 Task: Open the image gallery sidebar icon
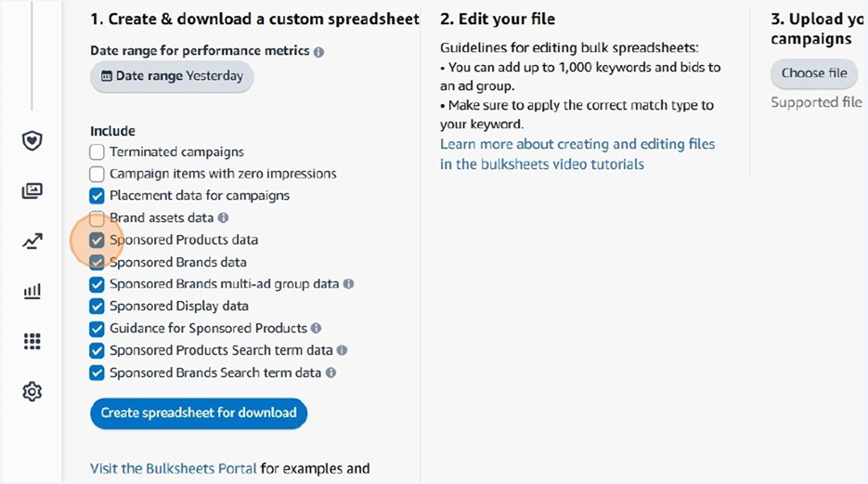(x=32, y=191)
